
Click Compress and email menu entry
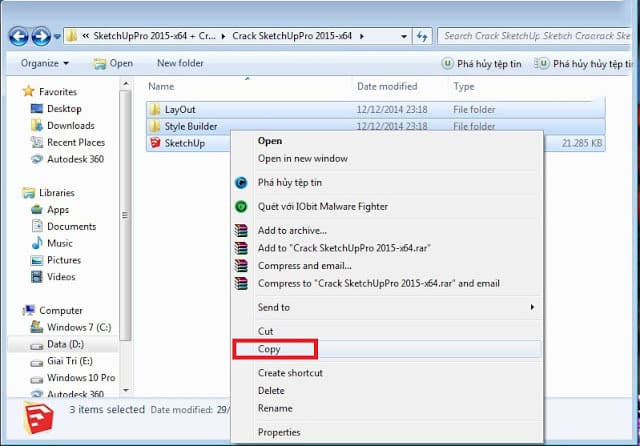[305, 265]
